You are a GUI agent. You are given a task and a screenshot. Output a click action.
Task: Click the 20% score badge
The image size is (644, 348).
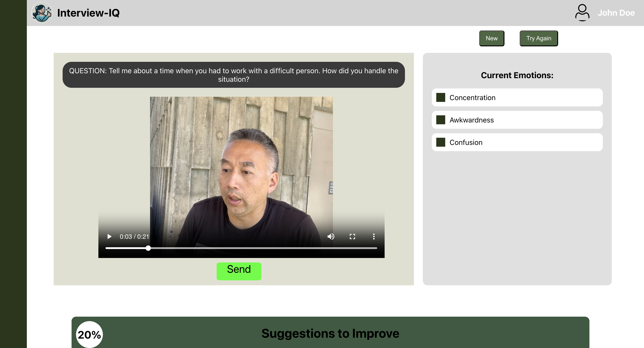(89, 335)
